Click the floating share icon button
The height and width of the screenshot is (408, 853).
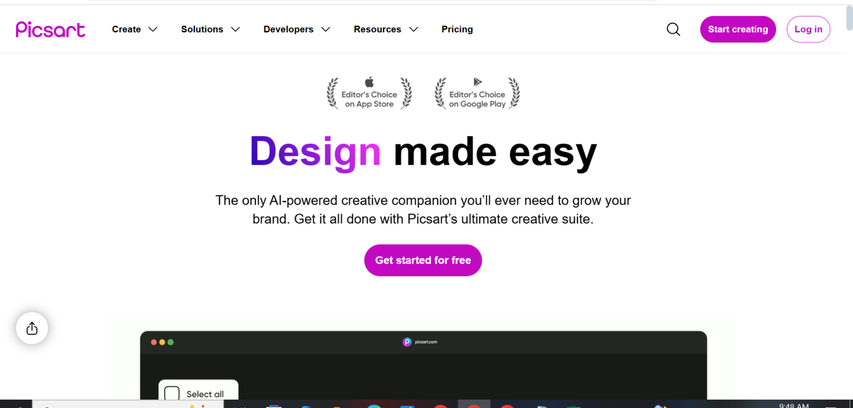[x=32, y=329]
